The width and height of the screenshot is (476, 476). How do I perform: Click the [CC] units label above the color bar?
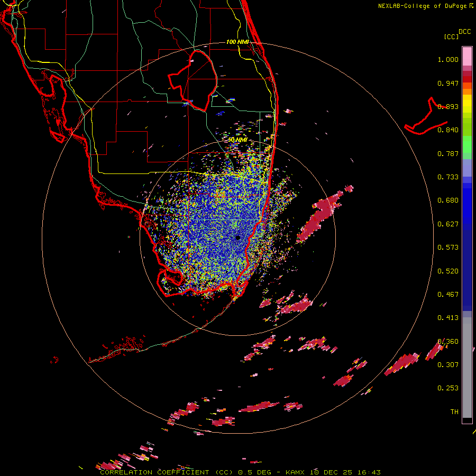[451, 36]
